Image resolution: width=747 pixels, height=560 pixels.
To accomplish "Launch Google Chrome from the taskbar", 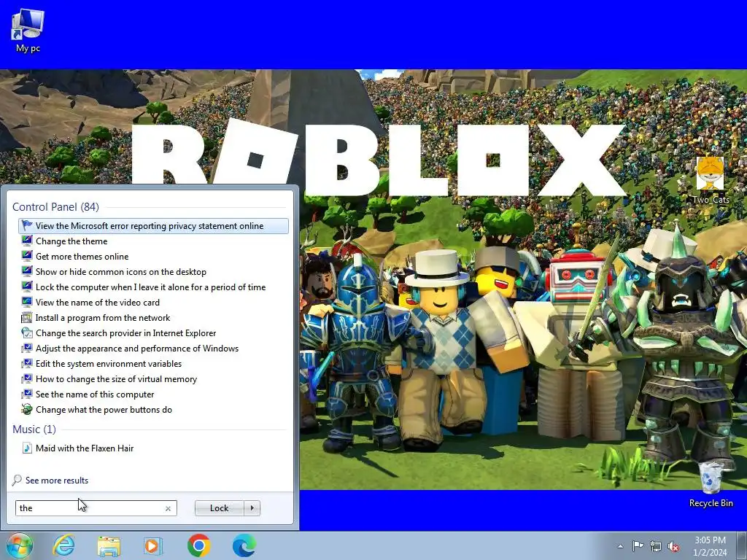I will (x=199, y=545).
